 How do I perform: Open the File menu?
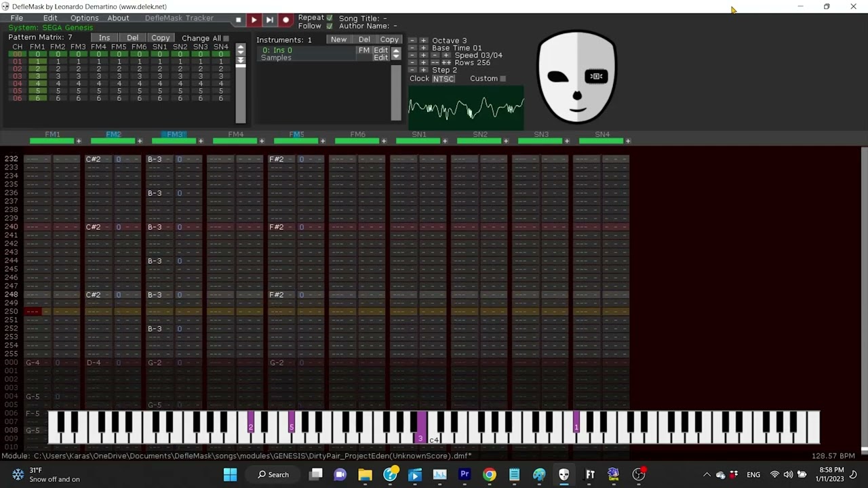pos(17,18)
